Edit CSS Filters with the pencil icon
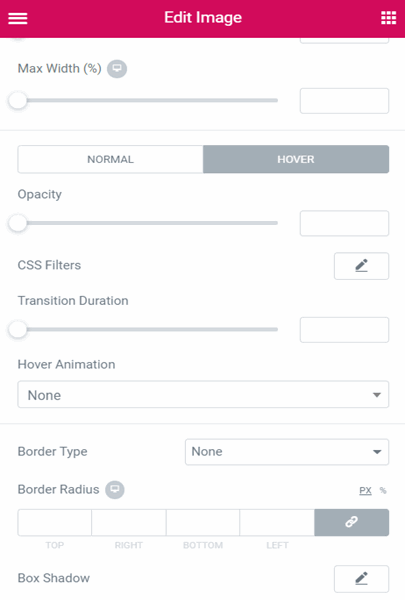The height and width of the screenshot is (600, 405). point(361,266)
